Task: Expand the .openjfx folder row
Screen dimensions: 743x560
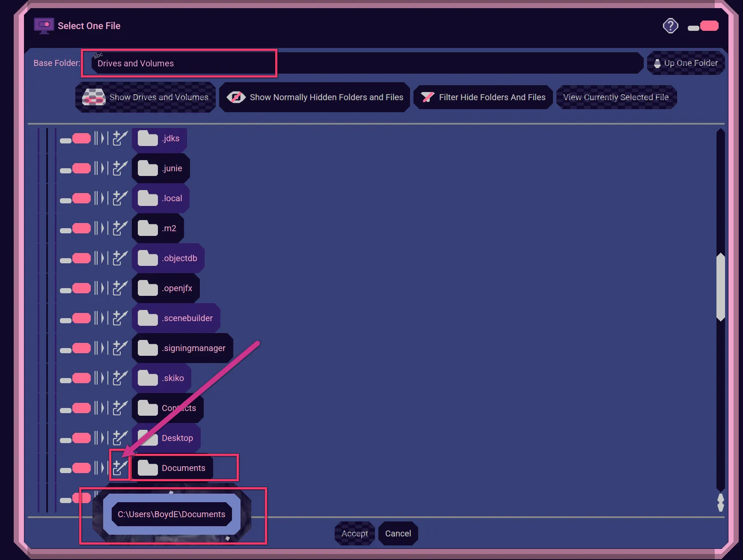Action: [x=101, y=288]
